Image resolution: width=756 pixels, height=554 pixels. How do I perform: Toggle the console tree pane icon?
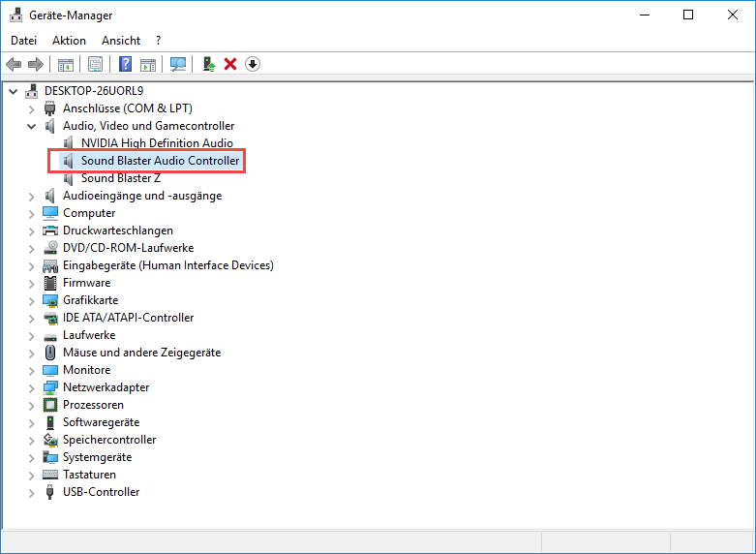[x=66, y=64]
